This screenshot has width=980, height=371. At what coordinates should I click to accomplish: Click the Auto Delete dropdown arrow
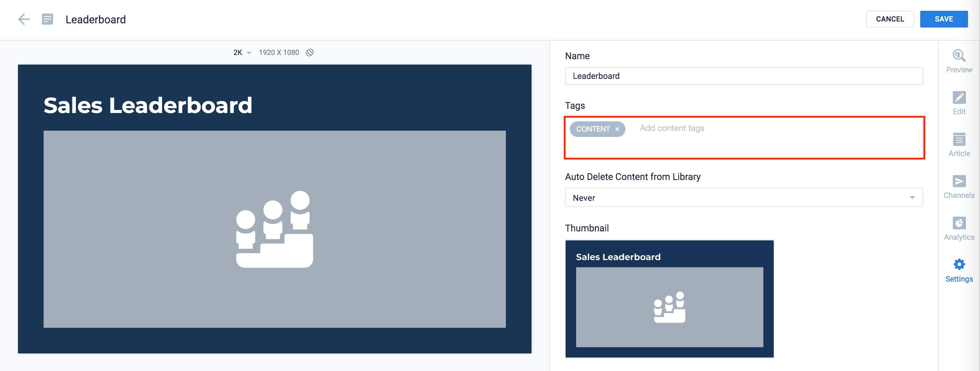coord(912,198)
